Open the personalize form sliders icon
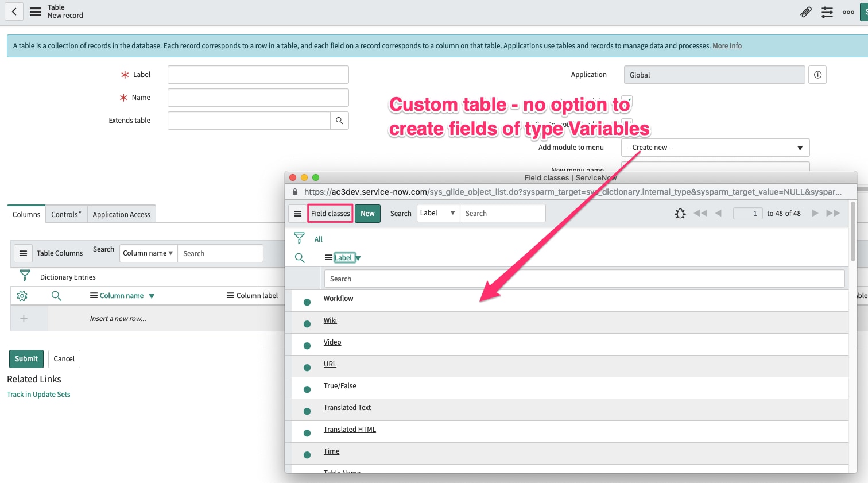The image size is (868, 483). [x=827, y=11]
